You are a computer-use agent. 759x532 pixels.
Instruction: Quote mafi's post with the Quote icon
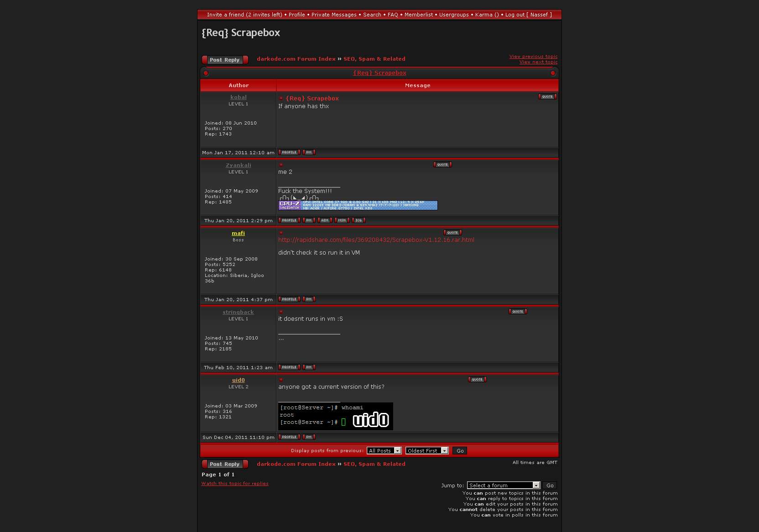[452, 233]
